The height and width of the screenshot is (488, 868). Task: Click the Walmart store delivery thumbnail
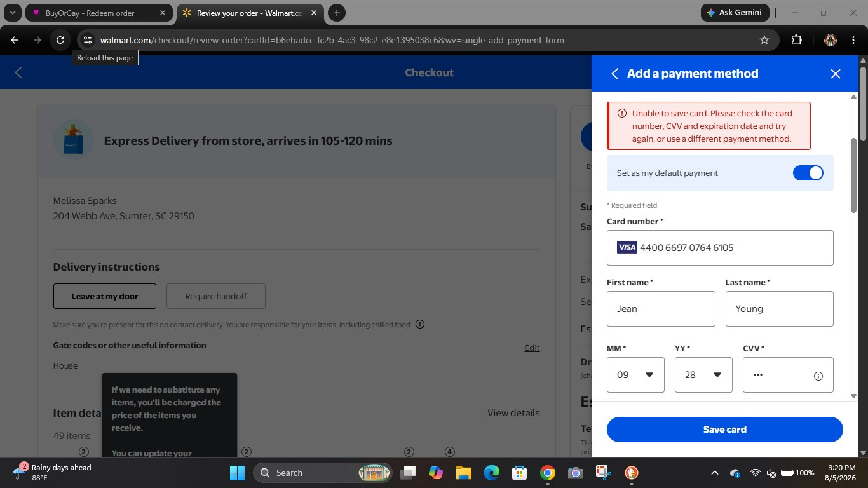pos(74,140)
